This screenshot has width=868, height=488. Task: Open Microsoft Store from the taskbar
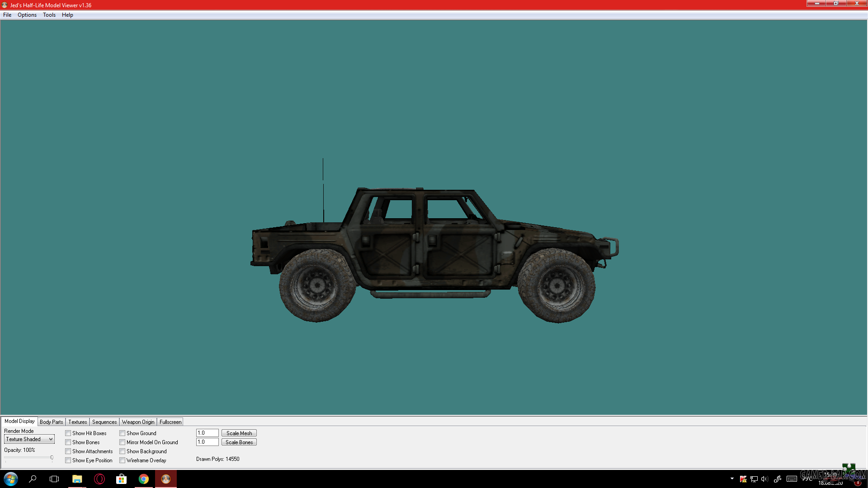pyautogui.click(x=121, y=479)
